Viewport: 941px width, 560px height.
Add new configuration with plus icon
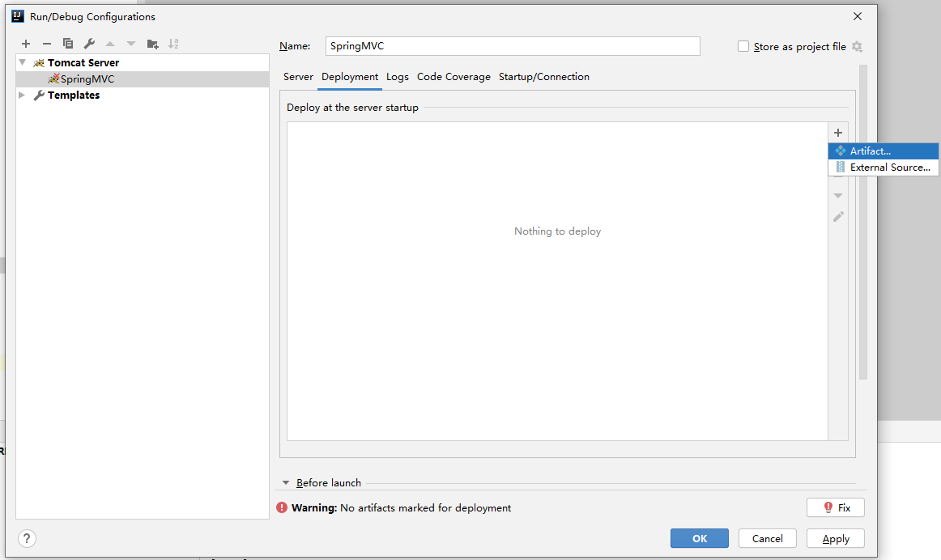point(26,44)
